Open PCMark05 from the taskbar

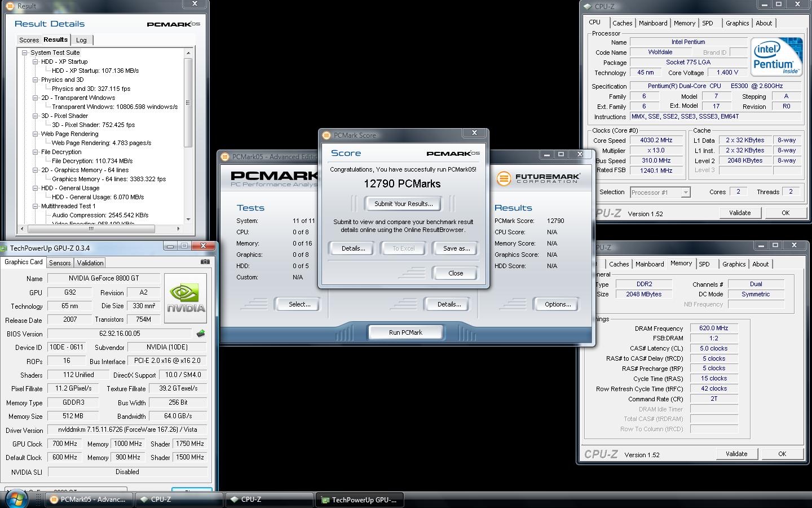(x=89, y=500)
